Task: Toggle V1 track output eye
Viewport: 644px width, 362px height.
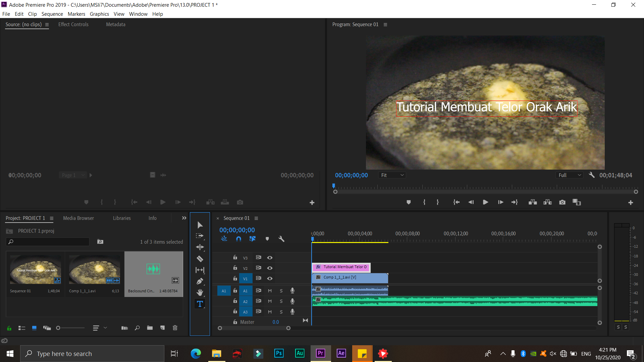Action: click(270, 278)
